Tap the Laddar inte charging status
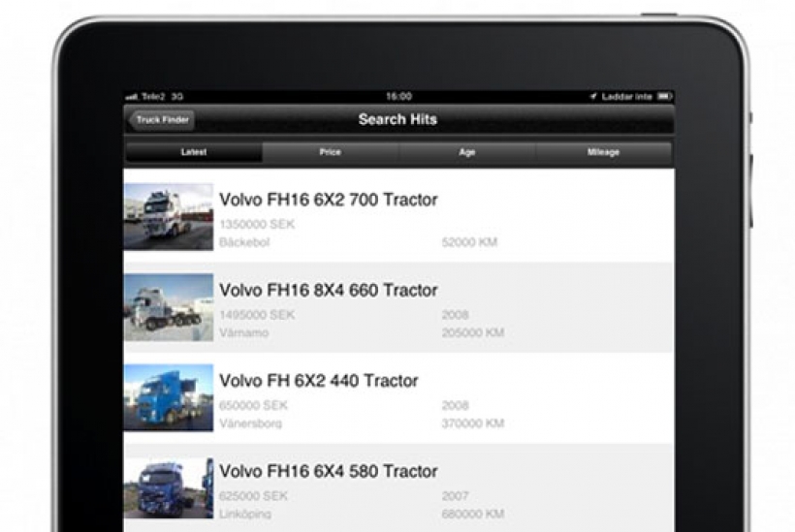 (x=626, y=96)
